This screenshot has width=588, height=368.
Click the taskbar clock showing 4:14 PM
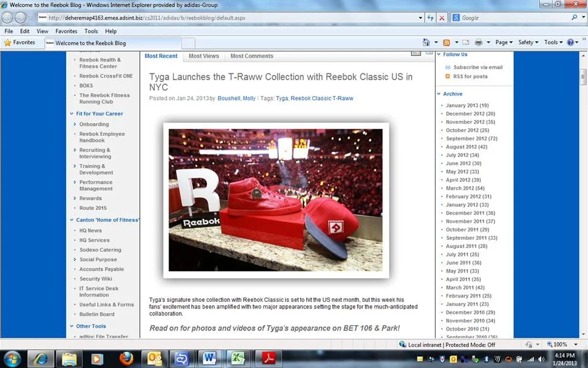click(x=564, y=359)
